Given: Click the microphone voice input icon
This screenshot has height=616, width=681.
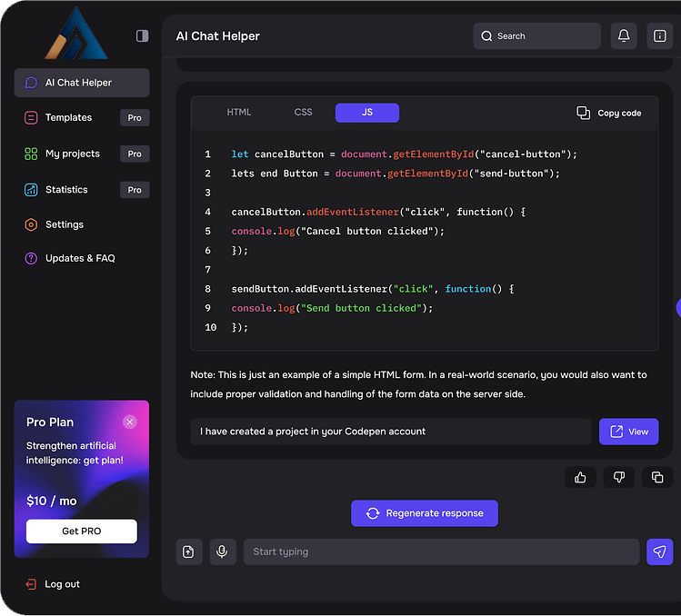Looking at the screenshot, I should tap(222, 551).
